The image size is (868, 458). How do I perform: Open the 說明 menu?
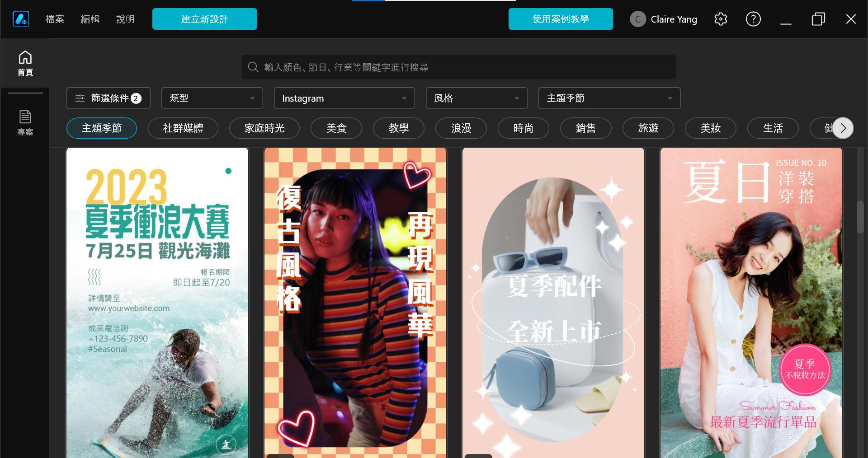[x=125, y=19]
